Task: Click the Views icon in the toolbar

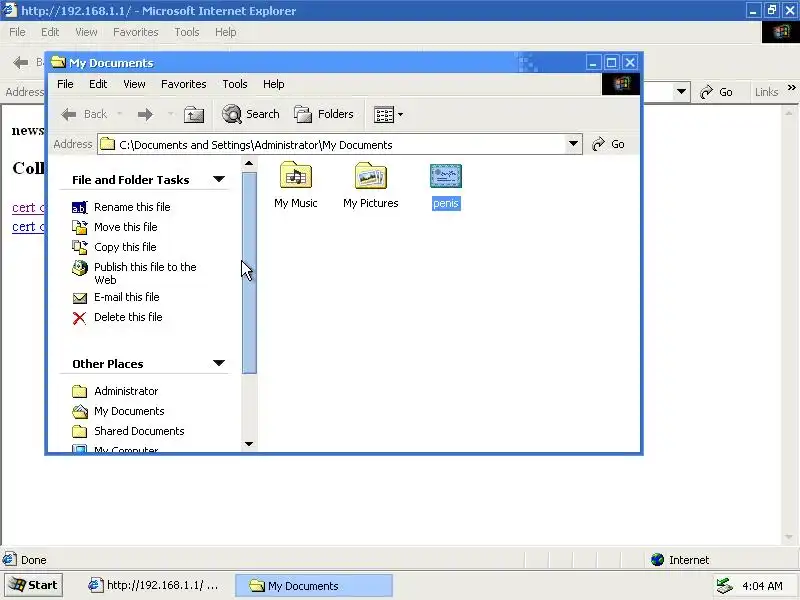Action: [384, 115]
